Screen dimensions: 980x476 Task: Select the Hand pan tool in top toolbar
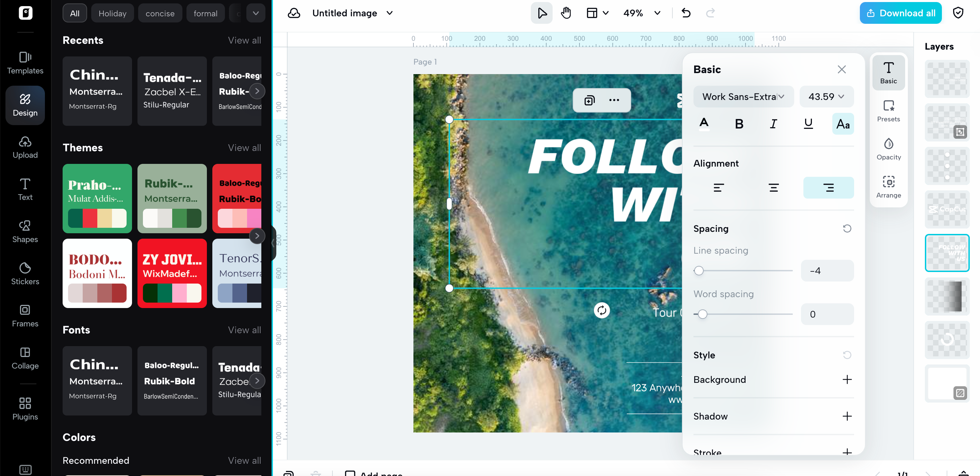click(566, 13)
